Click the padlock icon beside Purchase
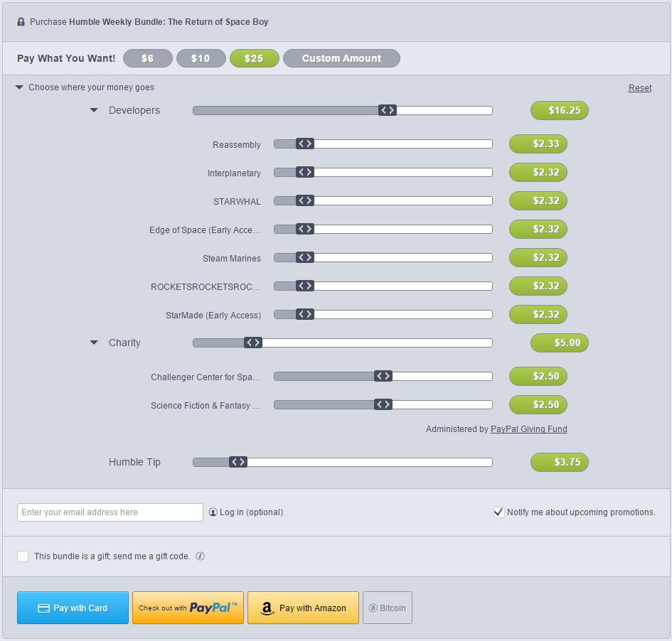The height and width of the screenshot is (641, 672). 21,22
